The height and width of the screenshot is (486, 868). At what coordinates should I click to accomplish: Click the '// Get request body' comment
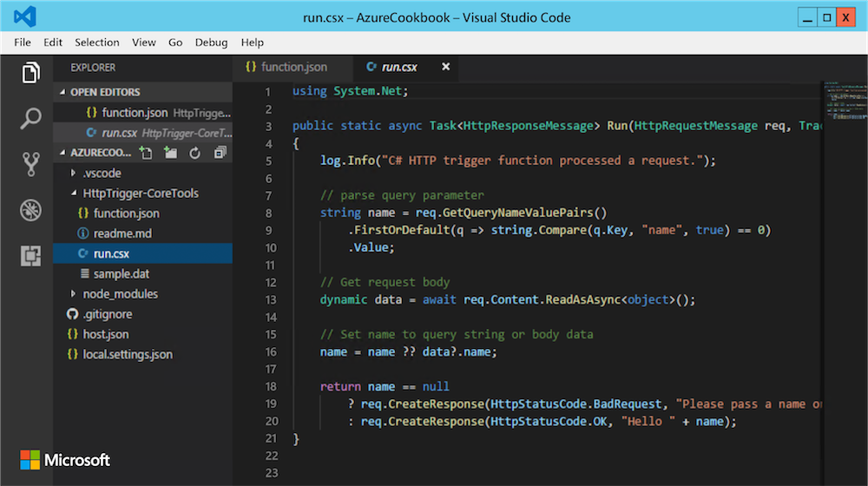(385, 282)
